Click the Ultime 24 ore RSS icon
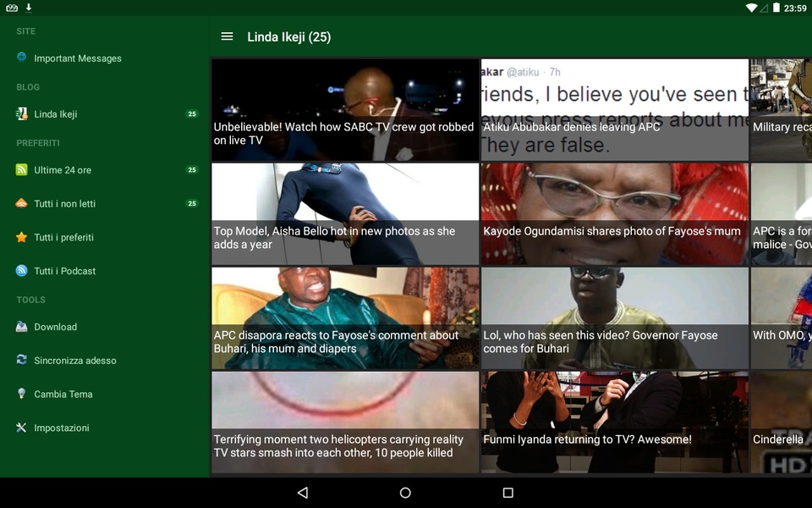Image resolution: width=812 pixels, height=508 pixels. coord(21,169)
